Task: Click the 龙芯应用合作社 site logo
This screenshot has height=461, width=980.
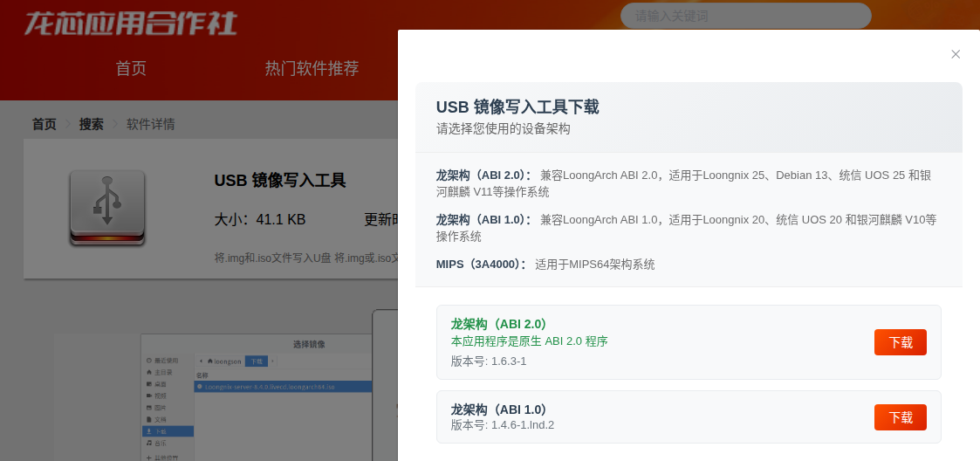Action: 131,24
